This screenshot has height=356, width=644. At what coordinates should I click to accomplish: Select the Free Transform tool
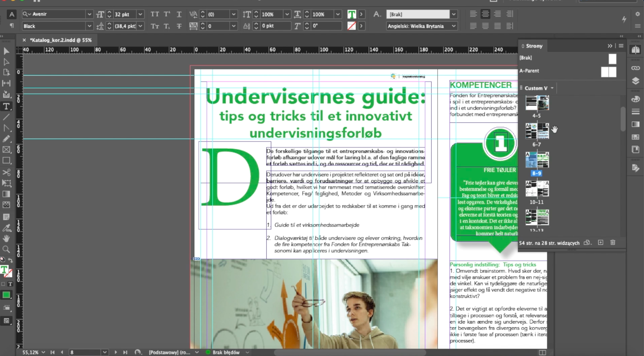point(6,183)
